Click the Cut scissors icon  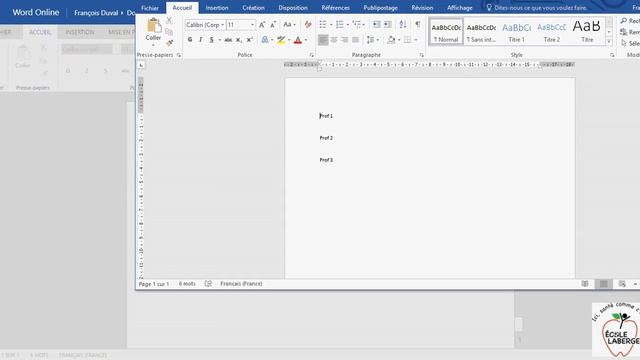pos(169,20)
